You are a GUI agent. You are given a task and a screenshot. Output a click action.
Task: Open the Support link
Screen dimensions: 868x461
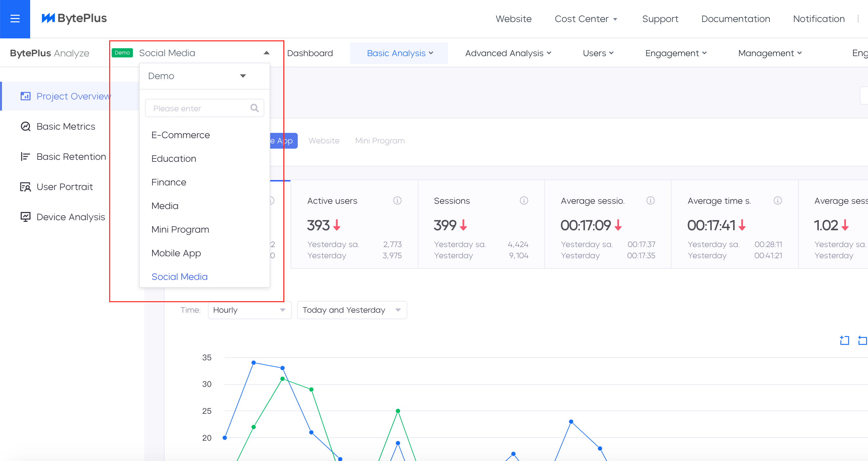(x=660, y=19)
